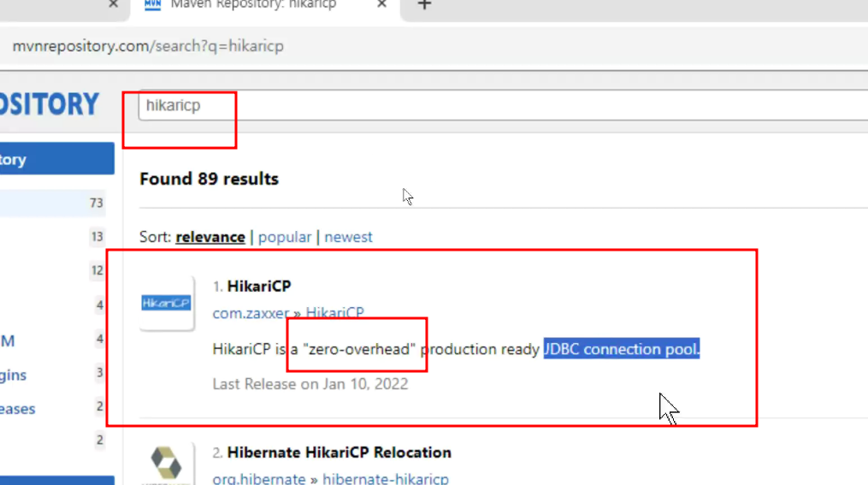The image size is (868, 485).
Task: Sort results by newest
Action: (348, 237)
